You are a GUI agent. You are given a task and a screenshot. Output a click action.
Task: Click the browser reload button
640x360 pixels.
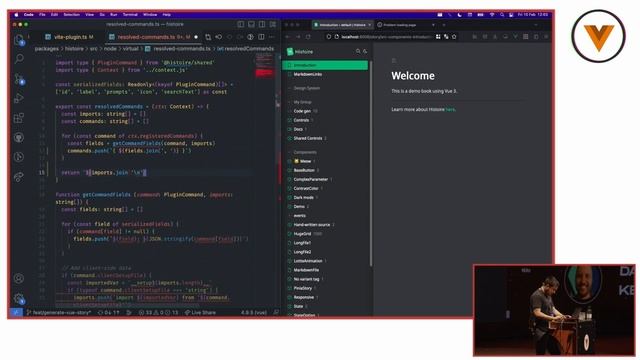308,37
